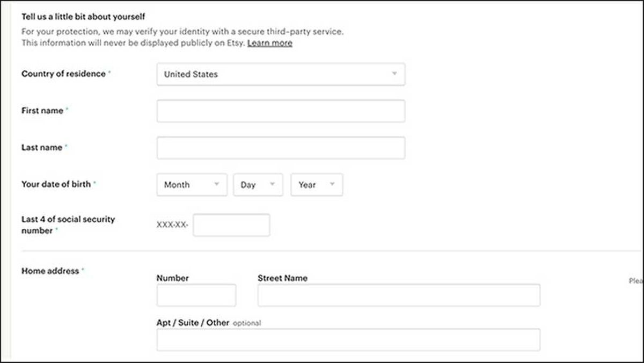
Task: Open the Year birth date dropdown
Action: coord(316,185)
